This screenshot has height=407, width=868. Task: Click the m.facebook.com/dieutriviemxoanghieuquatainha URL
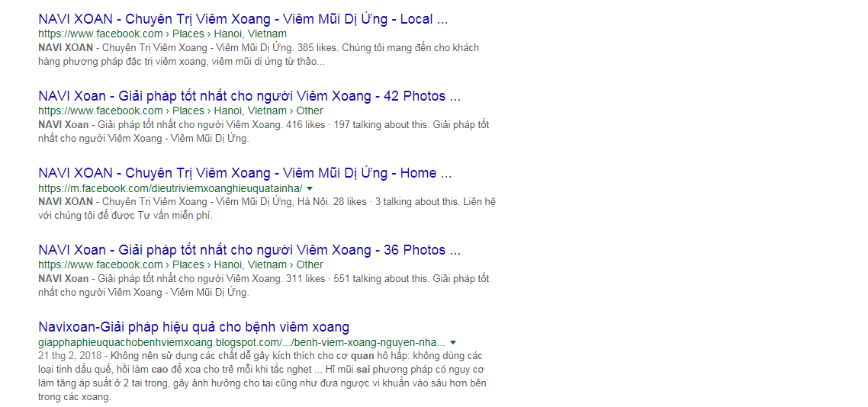tap(171, 187)
